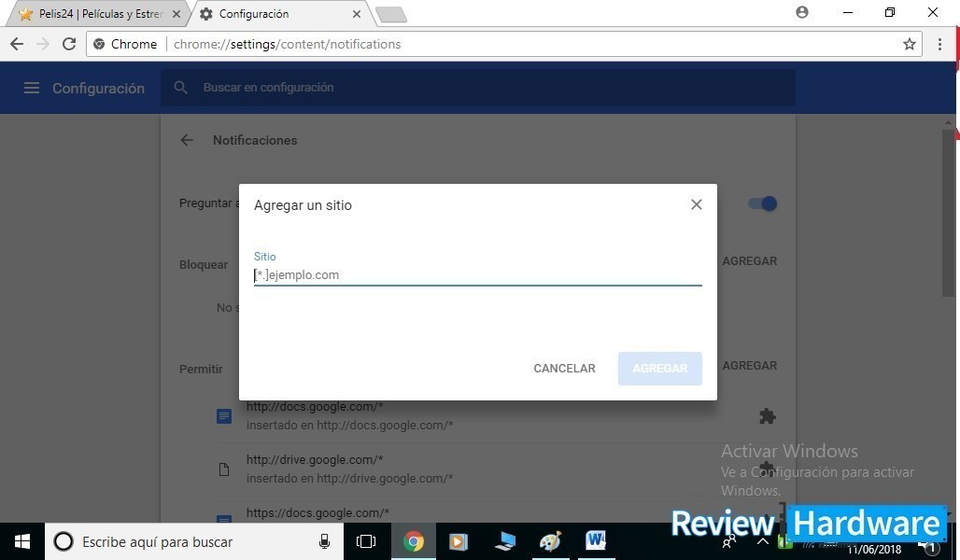The image size is (960, 560).
Task: Click the drive.google.com file icon
Action: click(224, 469)
